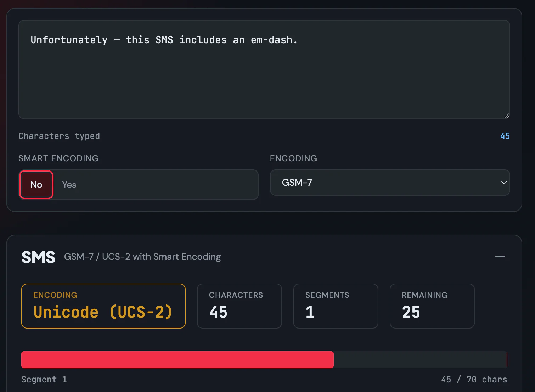Click the 45 / 70 chars counter
This screenshot has width=535, height=392.
[x=474, y=380]
